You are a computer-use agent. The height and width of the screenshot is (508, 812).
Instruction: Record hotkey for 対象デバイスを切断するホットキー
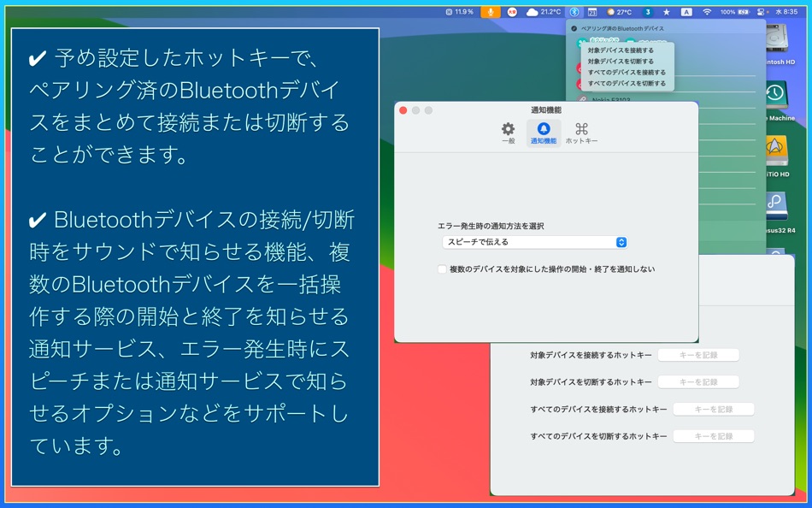(698, 382)
